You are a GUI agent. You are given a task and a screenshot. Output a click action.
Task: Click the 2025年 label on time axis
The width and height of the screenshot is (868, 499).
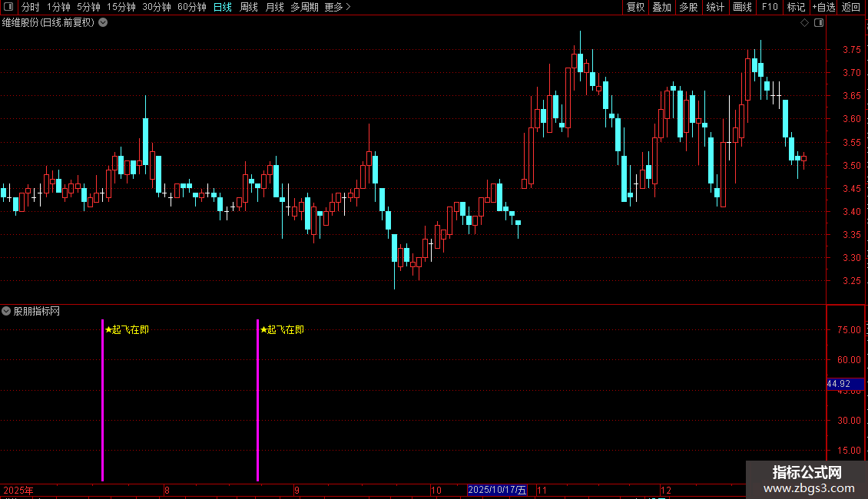coord(18,490)
